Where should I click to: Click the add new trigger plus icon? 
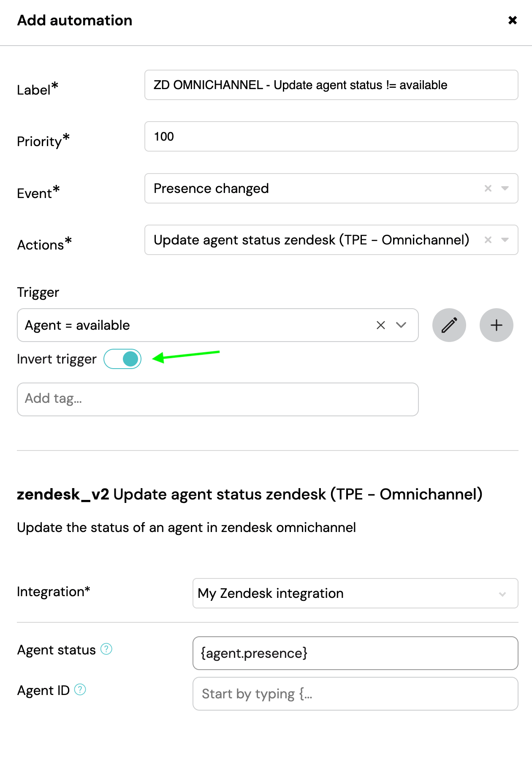click(497, 325)
